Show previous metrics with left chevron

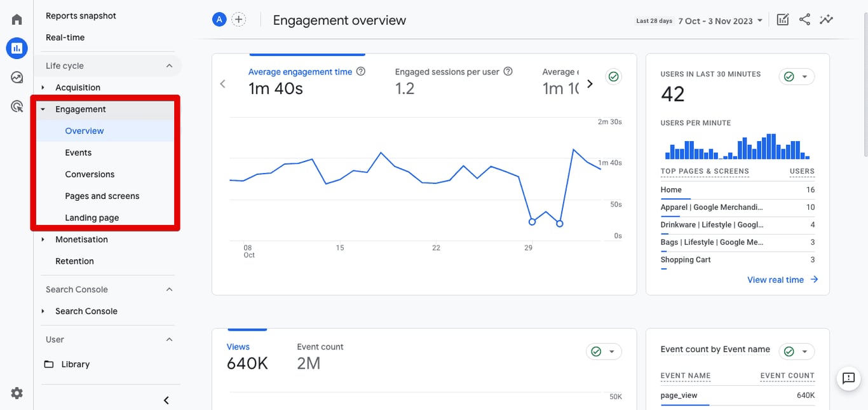pyautogui.click(x=222, y=84)
